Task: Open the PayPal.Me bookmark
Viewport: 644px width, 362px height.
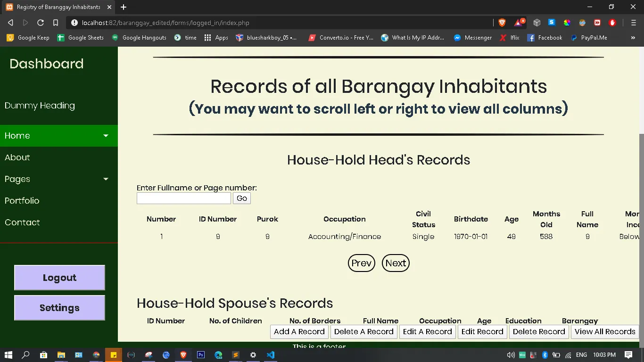Action: click(588, 38)
